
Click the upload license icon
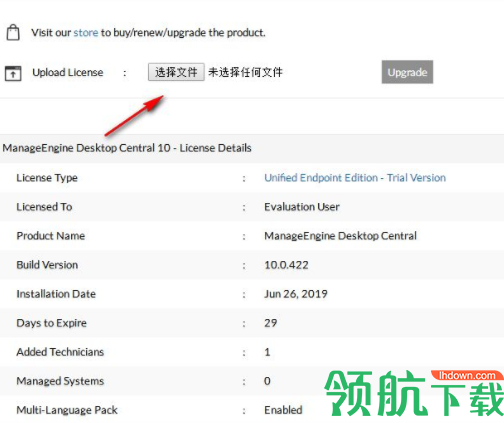(13, 73)
